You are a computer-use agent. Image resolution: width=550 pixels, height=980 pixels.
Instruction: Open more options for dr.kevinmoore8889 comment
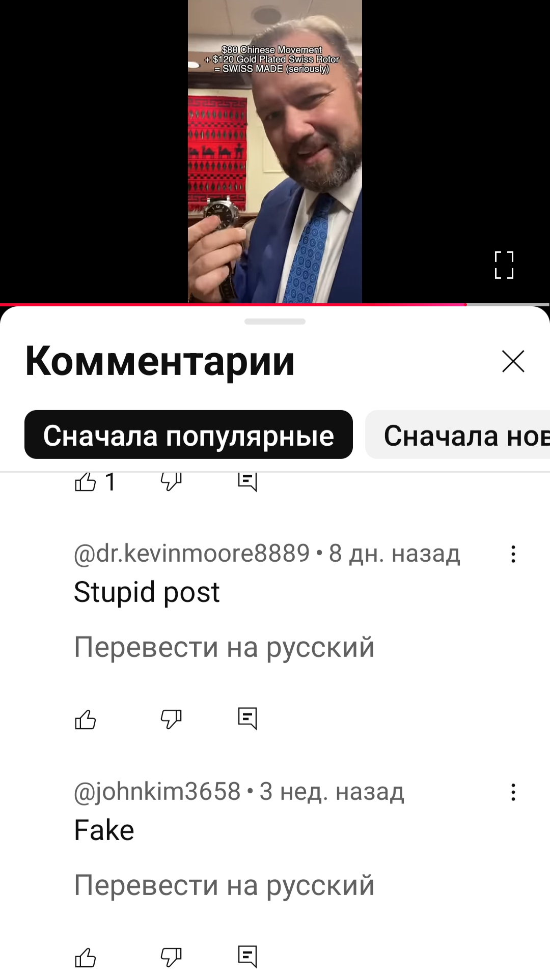click(x=513, y=554)
